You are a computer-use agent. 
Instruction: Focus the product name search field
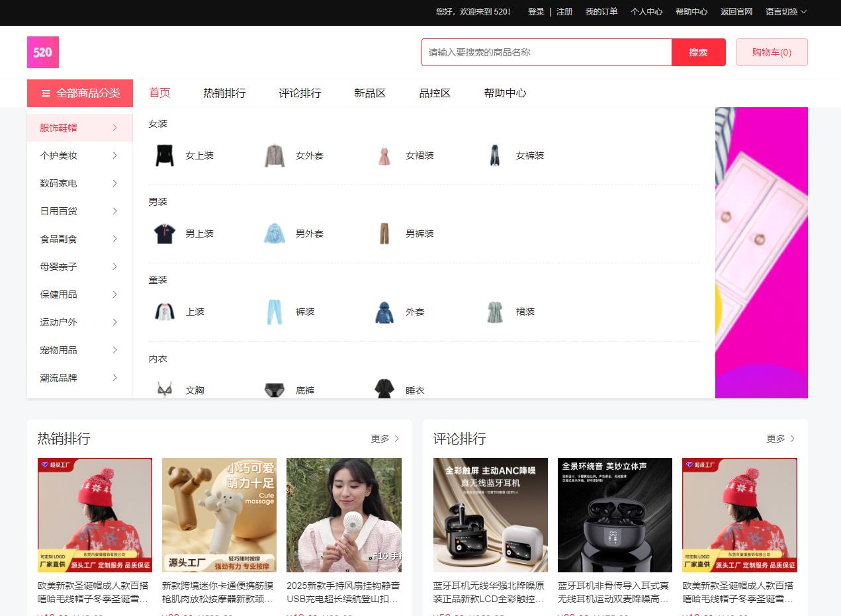click(547, 52)
